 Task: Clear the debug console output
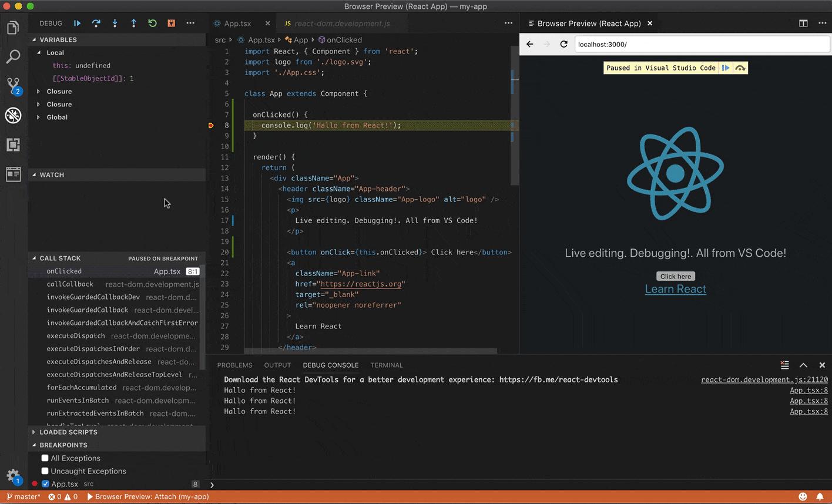[x=784, y=365]
